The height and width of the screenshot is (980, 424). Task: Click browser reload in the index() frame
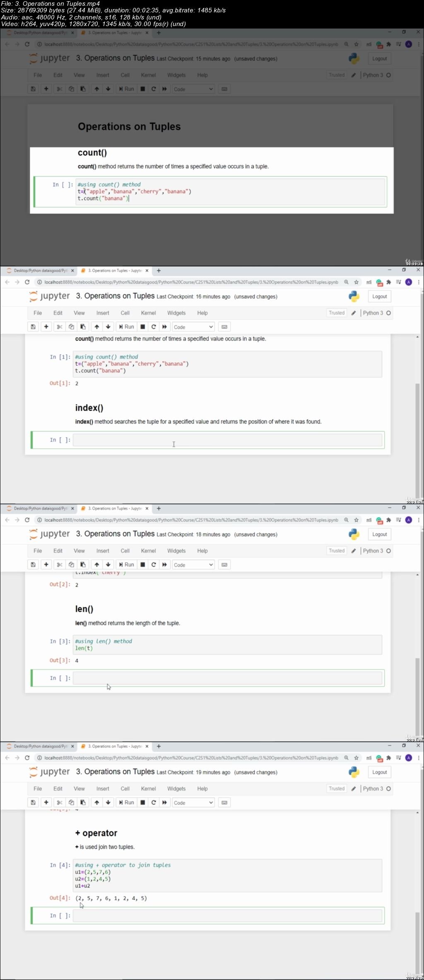(x=27, y=282)
